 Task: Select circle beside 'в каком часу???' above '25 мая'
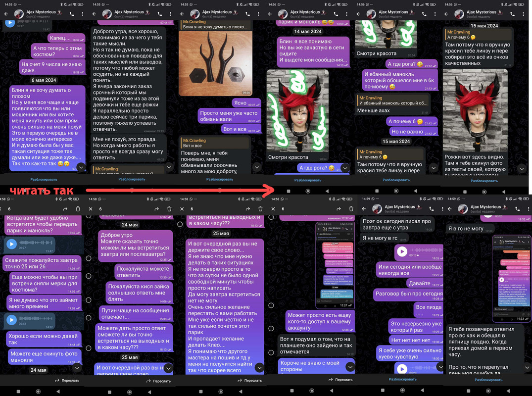point(180,224)
